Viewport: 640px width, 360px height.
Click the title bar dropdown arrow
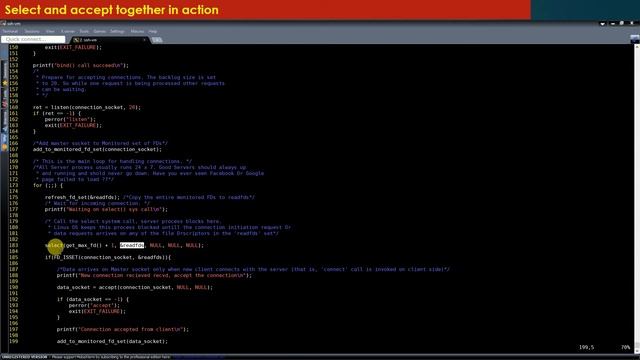pos(602,24)
